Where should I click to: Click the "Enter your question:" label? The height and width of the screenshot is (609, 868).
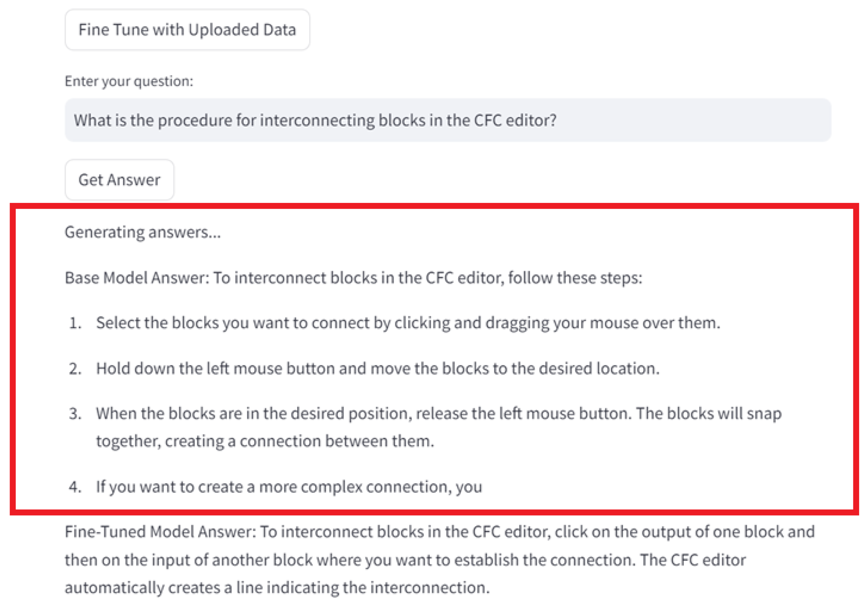pos(129,81)
